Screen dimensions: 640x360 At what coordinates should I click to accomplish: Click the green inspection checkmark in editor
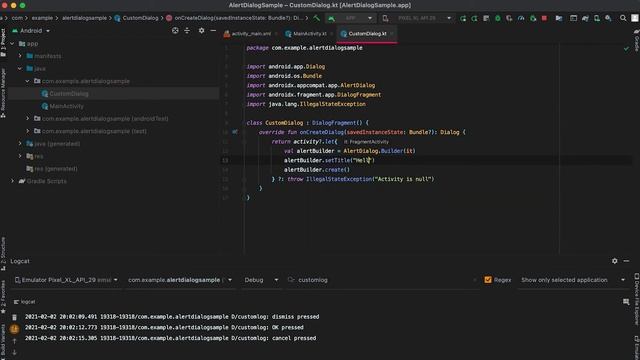pyautogui.click(x=626, y=49)
